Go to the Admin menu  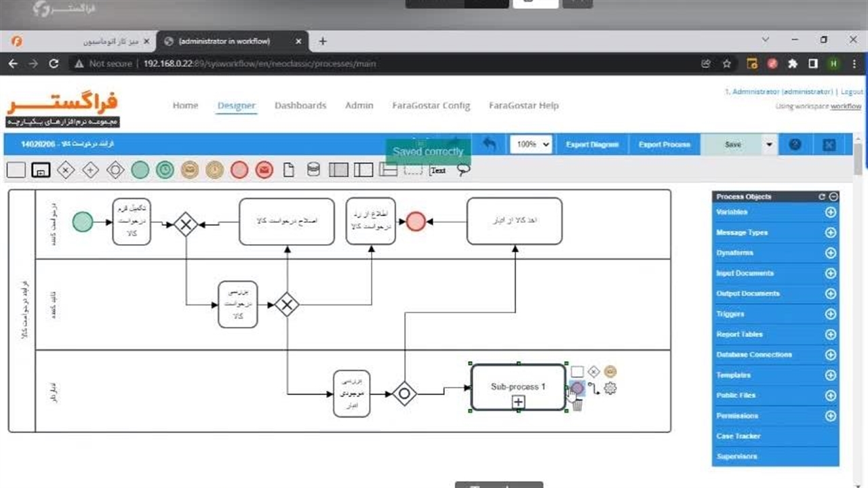click(359, 106)
